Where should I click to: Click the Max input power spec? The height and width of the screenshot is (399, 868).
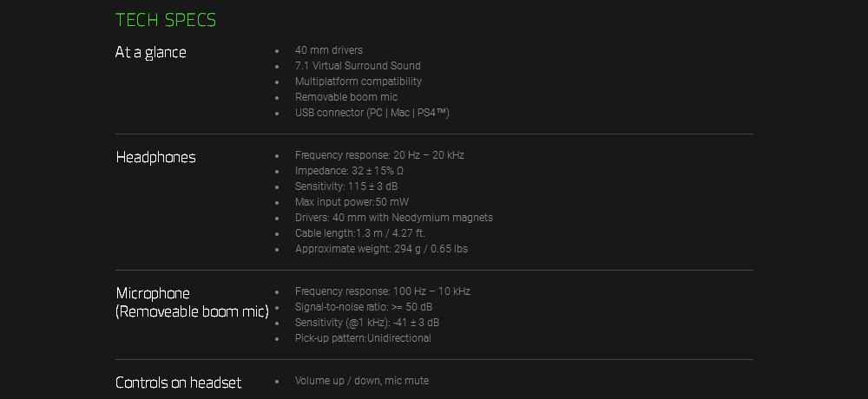point(352,202)
